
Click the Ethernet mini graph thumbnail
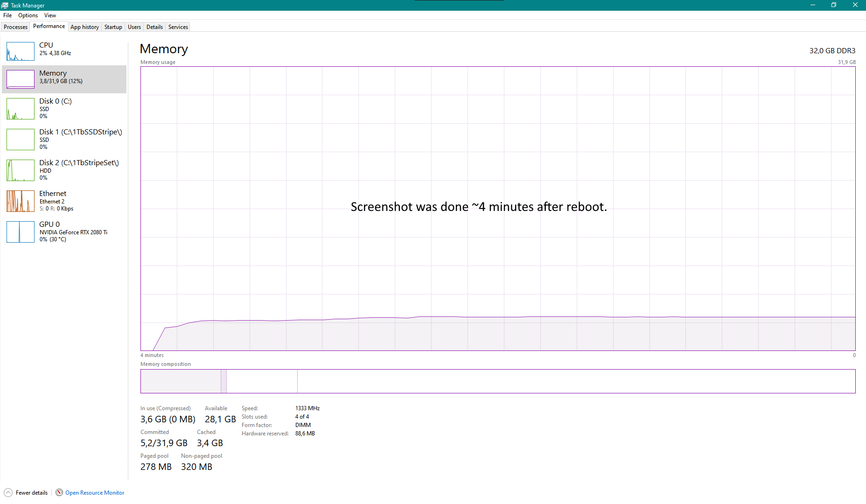(x=21, y=201)
